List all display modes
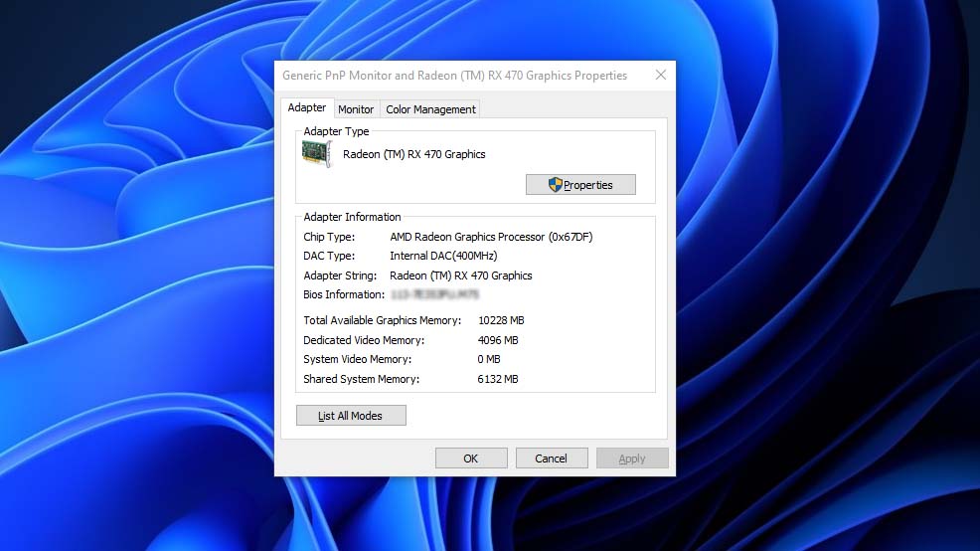The width and height of the screenshot is (980, 551). [351, 416]
